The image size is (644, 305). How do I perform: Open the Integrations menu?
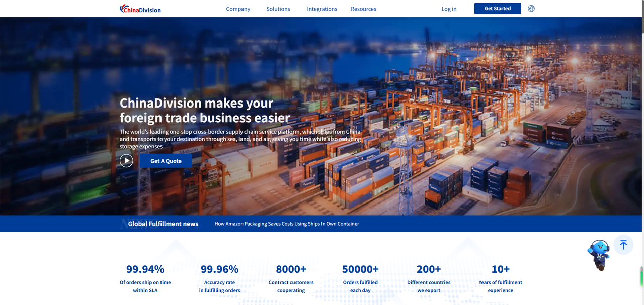click(x=322, y=9)
